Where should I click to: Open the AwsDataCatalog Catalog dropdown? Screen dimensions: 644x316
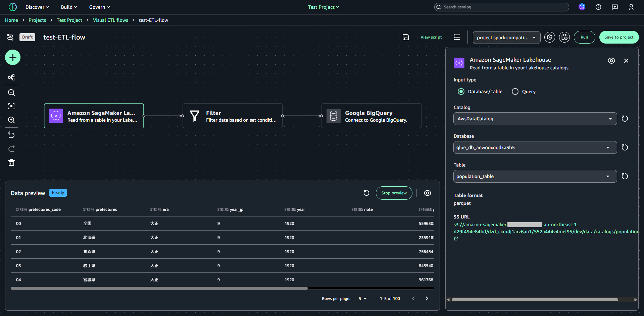point(535,119)
